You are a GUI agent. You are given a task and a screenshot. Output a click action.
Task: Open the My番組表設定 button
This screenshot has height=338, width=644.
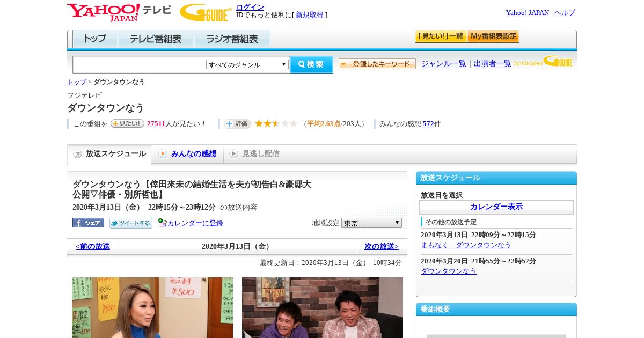click(493, 36)
